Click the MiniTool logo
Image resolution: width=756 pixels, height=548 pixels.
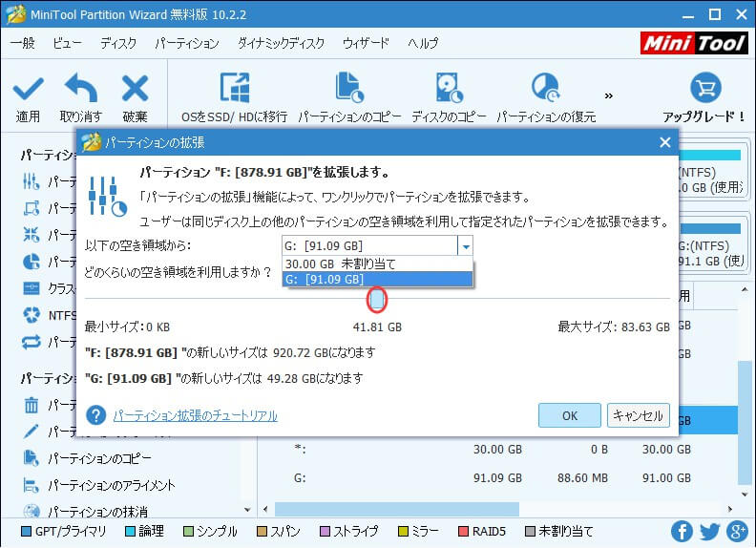pyautogui.click(x=694, y=43)
